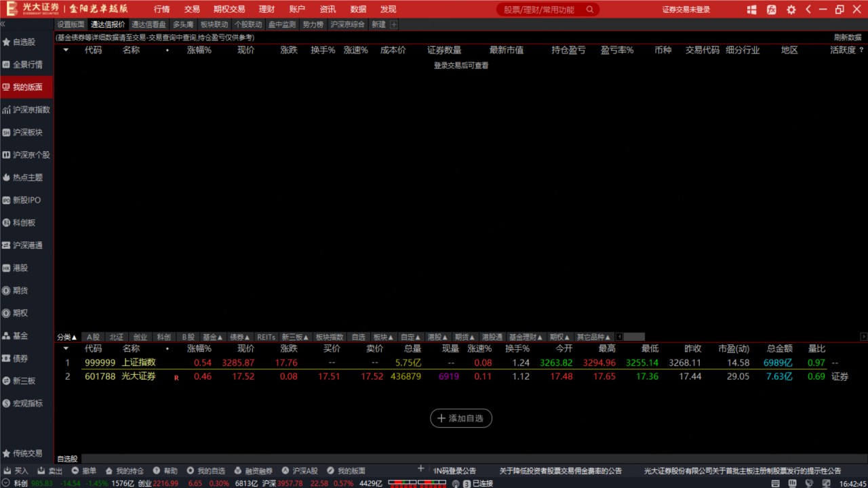Switch to the 板块联动 tab
This screenshot has height=488, width=868.
coord(214,24)
